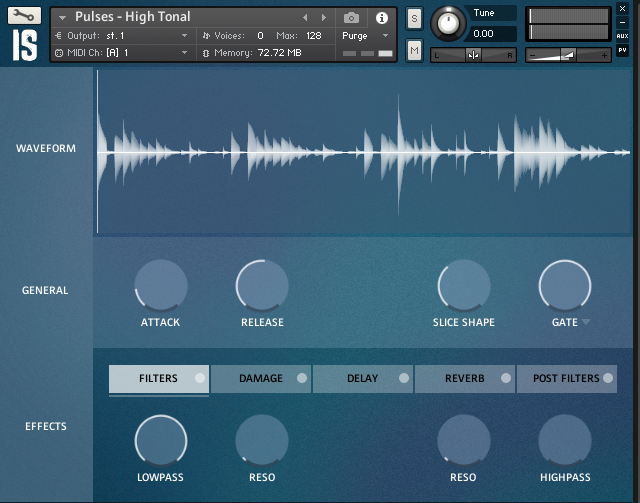Minimize instrument view with the minus button
The height and width of the screenshot is (503, 640).
[x=622, y=22]
